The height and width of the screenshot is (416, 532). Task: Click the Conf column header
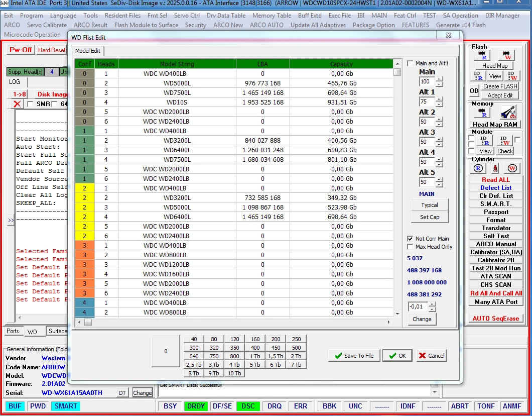84,64
